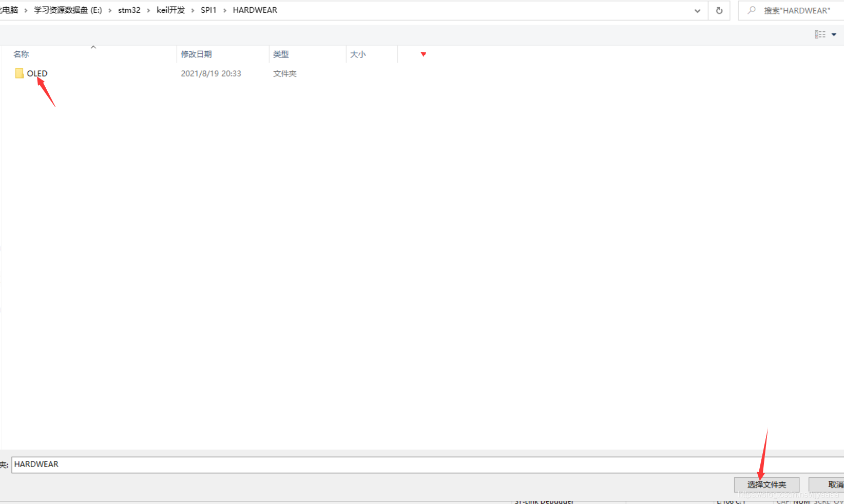The image size is (844, 504).
Task: Select the OLED folder icon
Action: tap(20, 73)
